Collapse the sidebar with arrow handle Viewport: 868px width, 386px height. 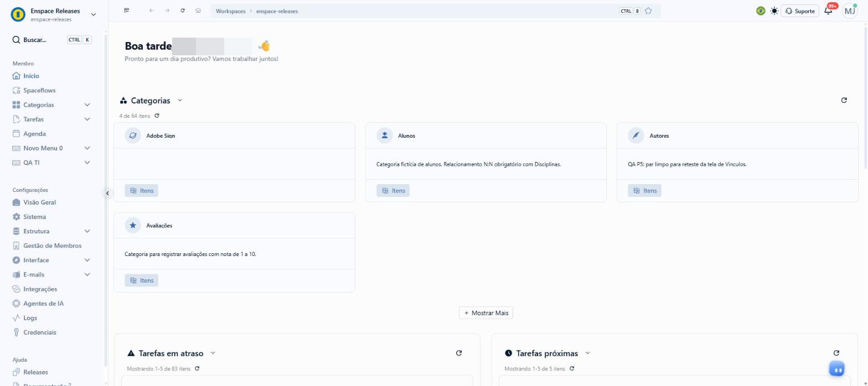(x=107, y=193)
